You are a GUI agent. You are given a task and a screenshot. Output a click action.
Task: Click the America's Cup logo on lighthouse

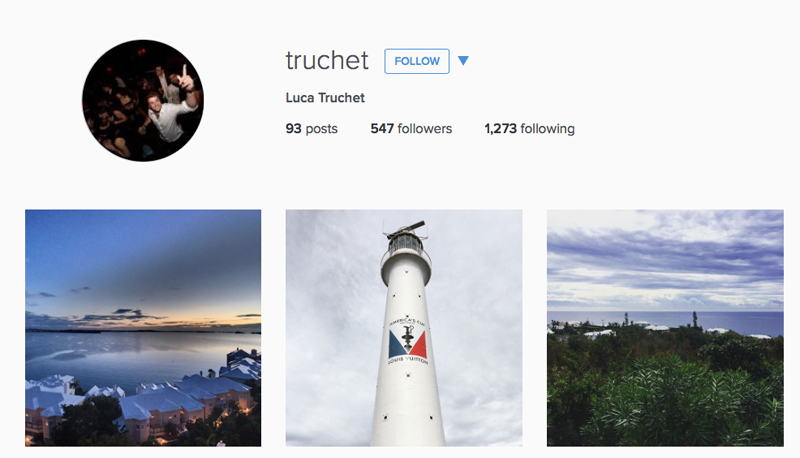(408, 341)
